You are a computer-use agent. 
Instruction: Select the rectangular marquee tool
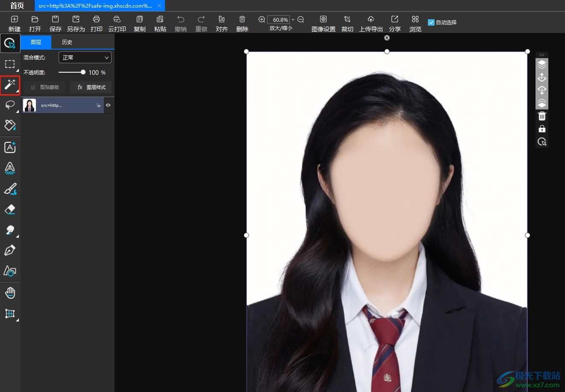click(x=10, y=64)
